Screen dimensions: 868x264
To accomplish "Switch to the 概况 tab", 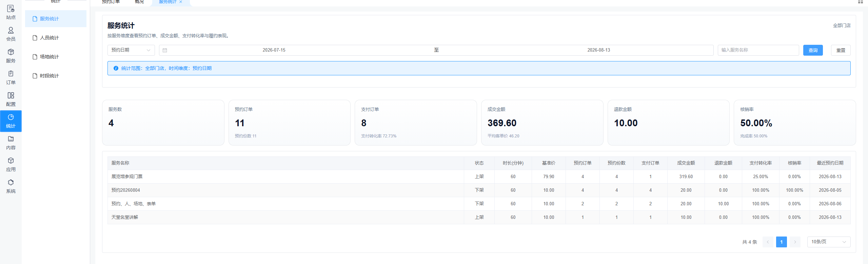I will (x=139, y=2).
